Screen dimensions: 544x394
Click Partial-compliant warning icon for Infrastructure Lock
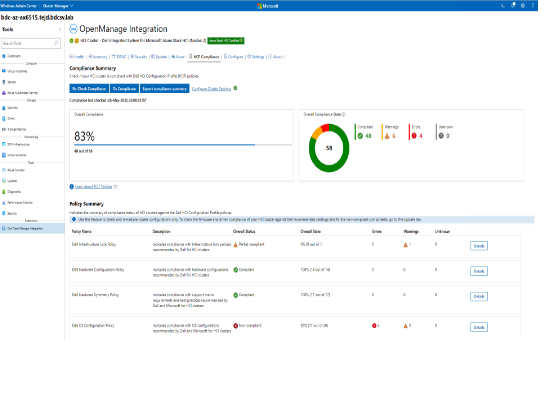[x=236, y=245]
